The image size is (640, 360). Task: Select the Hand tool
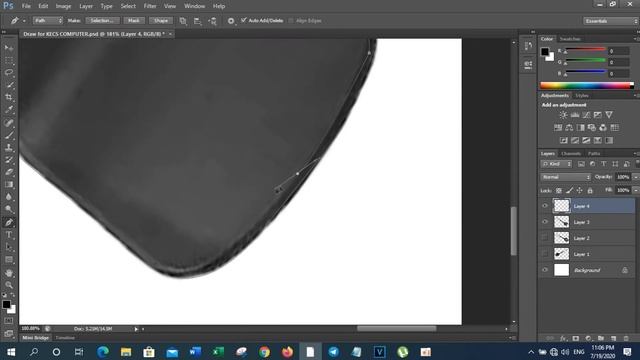coord(9,273)
